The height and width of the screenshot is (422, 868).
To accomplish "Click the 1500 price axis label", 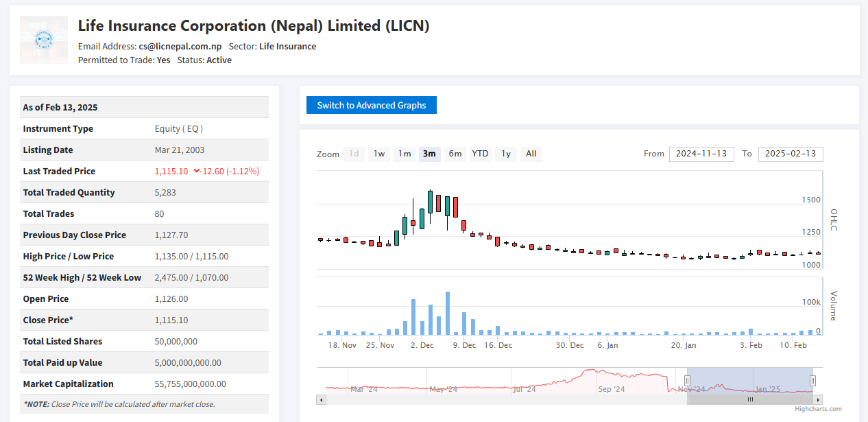I will (x=811, y=200).
